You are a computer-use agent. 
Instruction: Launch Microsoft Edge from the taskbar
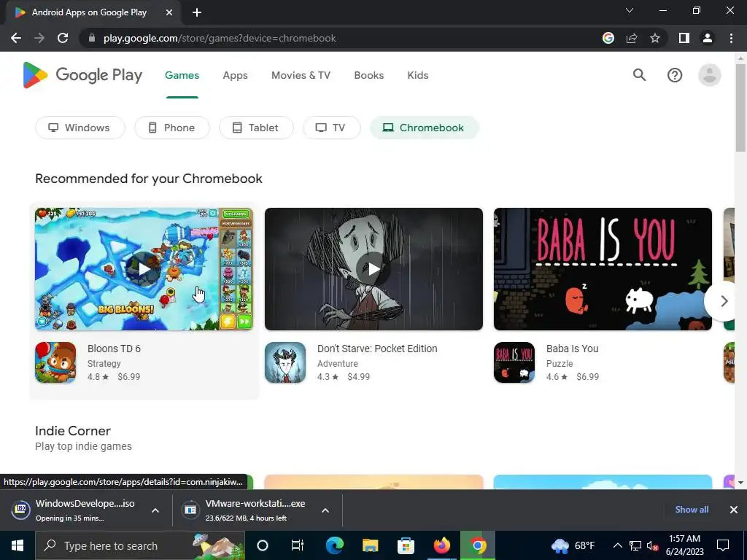pyautogui.click(x=334, y=545)
